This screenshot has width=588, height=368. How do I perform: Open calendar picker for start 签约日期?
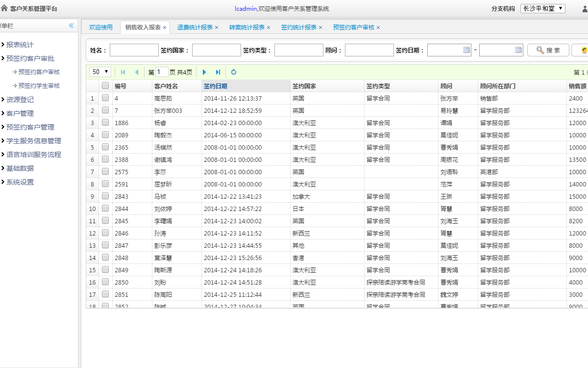click(466, 50)
